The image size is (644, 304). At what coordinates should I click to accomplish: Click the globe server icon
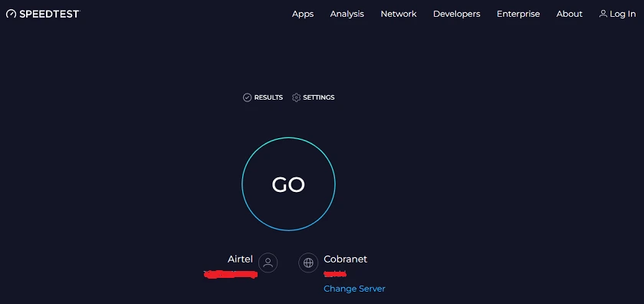(x=308, y=263)
